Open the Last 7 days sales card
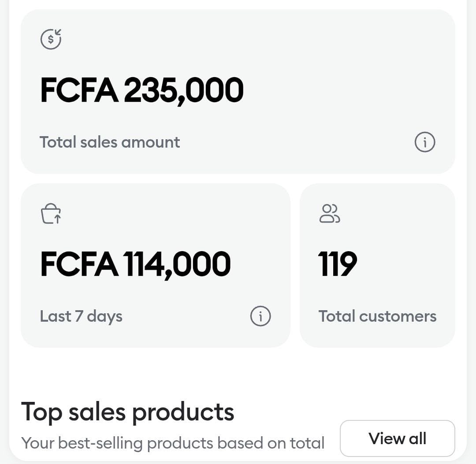This screenshot has width=476, height=464. (156, 266)
